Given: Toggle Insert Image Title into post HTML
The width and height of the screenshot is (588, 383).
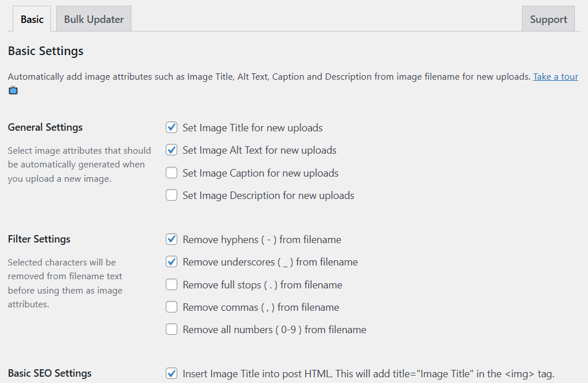Looking at the screenshot, I should (172, 374).
